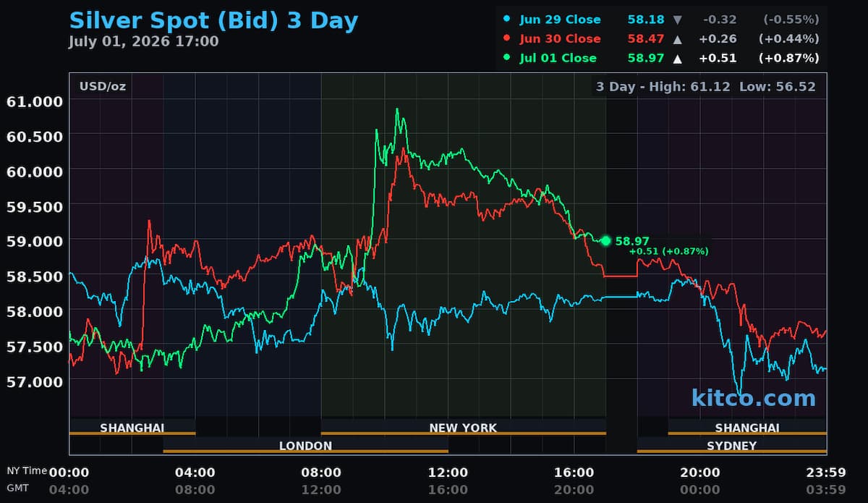Click the NEW YORK session bar
This screenshot has height=503, width=868.
tap(463, 428)
